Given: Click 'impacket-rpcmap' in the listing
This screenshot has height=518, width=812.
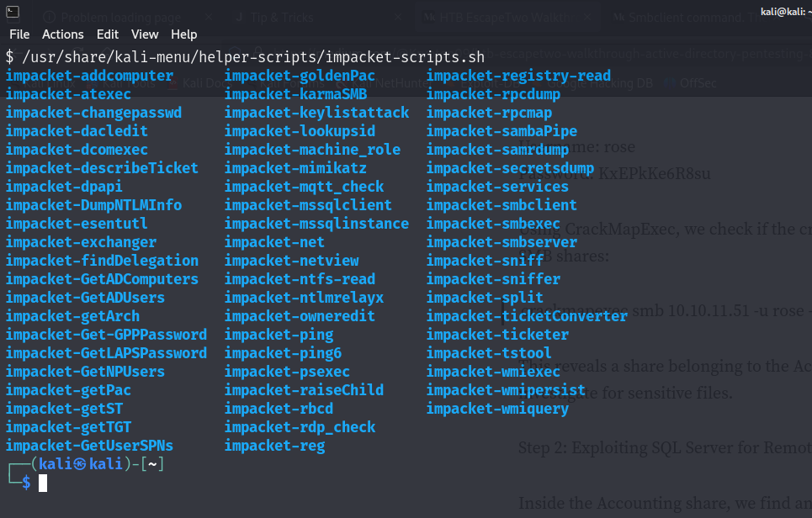Looking at the screenshot, I should (x=490, y=113).
